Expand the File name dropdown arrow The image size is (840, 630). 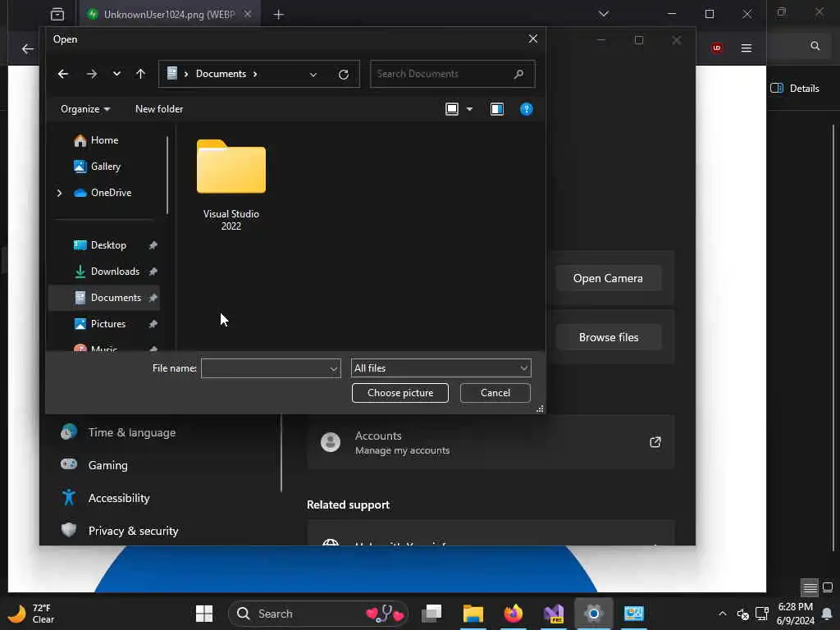tap(334, 368)
